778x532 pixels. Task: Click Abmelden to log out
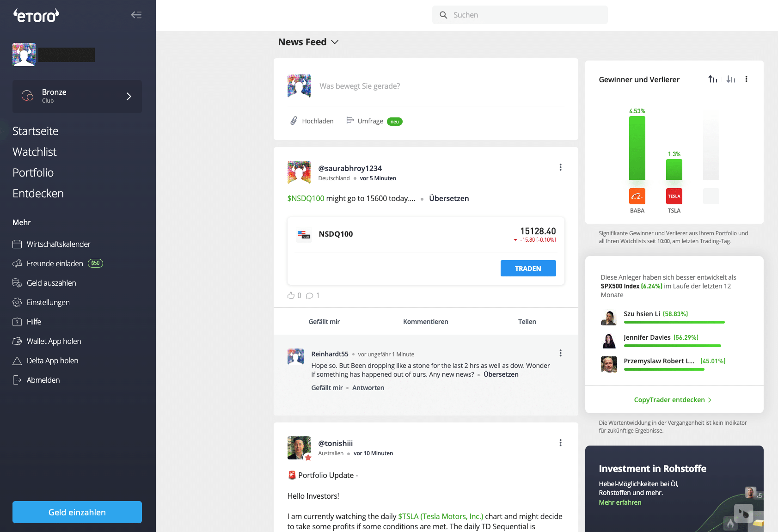(43, 380)
